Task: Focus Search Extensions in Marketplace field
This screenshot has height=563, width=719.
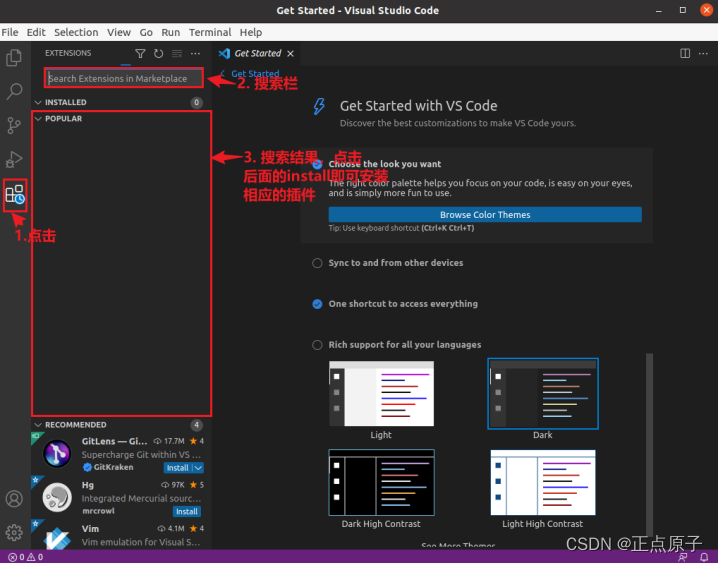Action: pos(124,78)
